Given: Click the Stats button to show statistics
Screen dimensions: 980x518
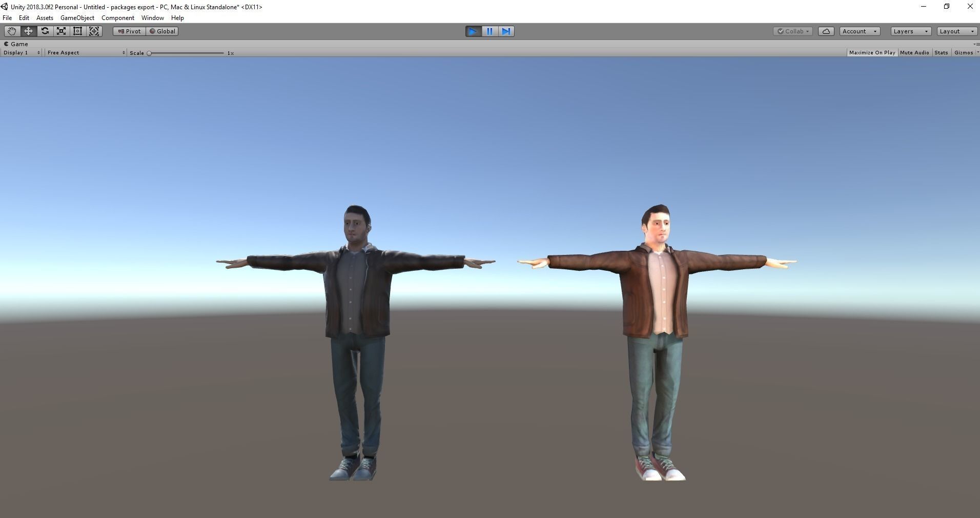Looking at the screenshot, I should pos(941,52).
